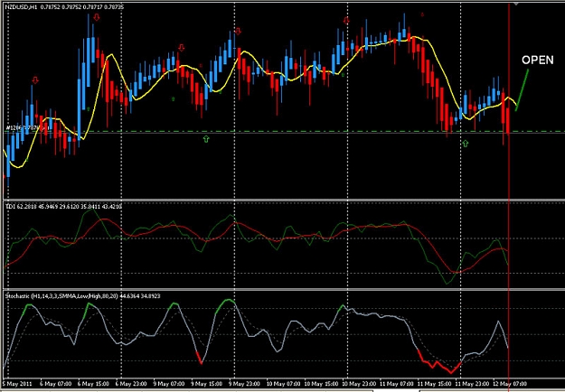
Task: Click the '12 May 07:00' time axis label
Action: point(509,383)
